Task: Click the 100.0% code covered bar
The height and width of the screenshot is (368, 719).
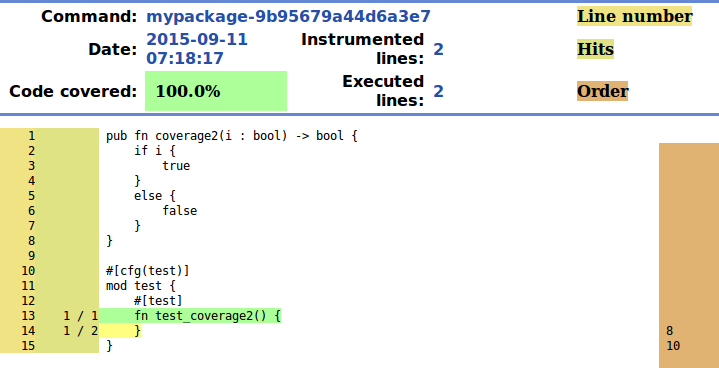Action: pyautogui.click(x=216, y=91)
